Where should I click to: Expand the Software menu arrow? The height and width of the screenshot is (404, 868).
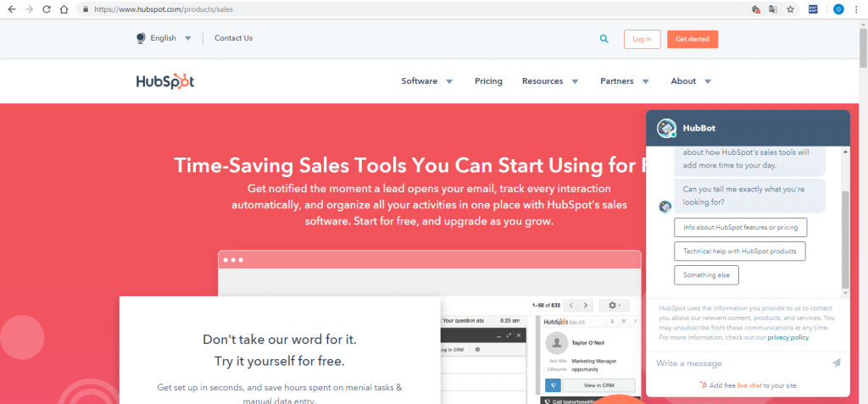pos(449,82)
